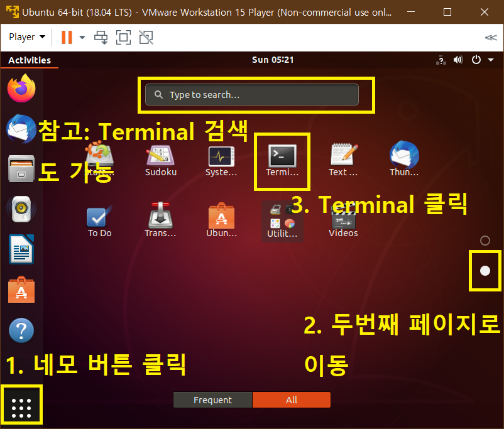Suspend the VM with pause button
The image size is (504, 429).
pos(67,37)
